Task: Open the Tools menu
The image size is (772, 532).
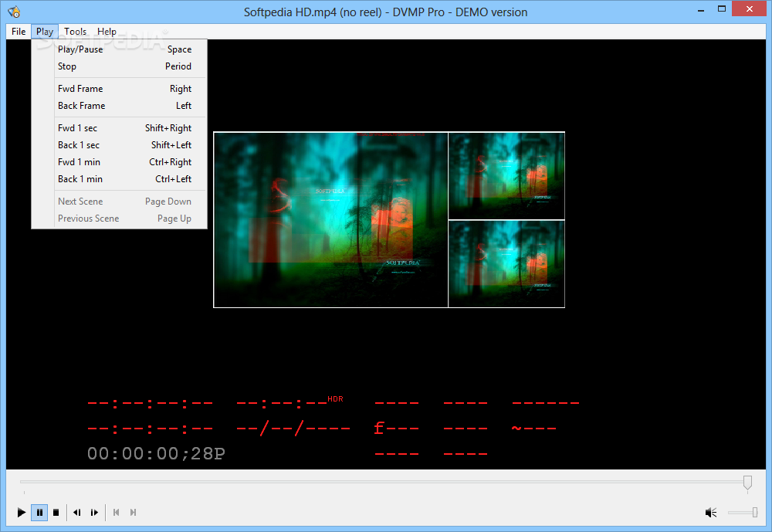Action: [76, 32]
